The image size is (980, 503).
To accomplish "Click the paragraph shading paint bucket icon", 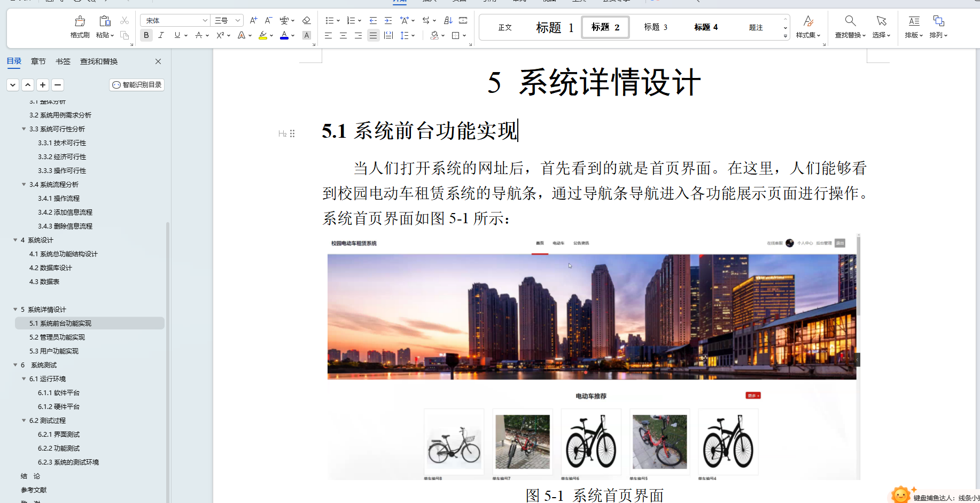I will click(434, 35).
